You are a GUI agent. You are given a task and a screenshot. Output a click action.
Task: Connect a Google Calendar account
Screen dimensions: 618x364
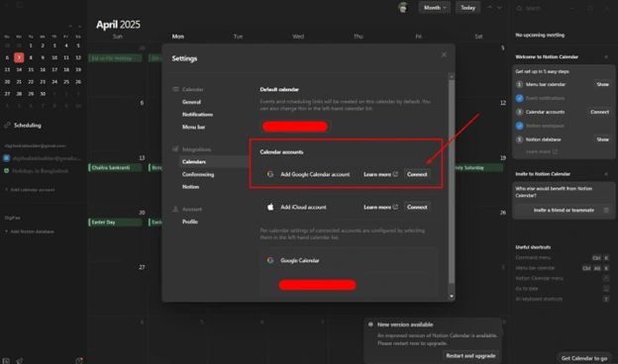417,174
